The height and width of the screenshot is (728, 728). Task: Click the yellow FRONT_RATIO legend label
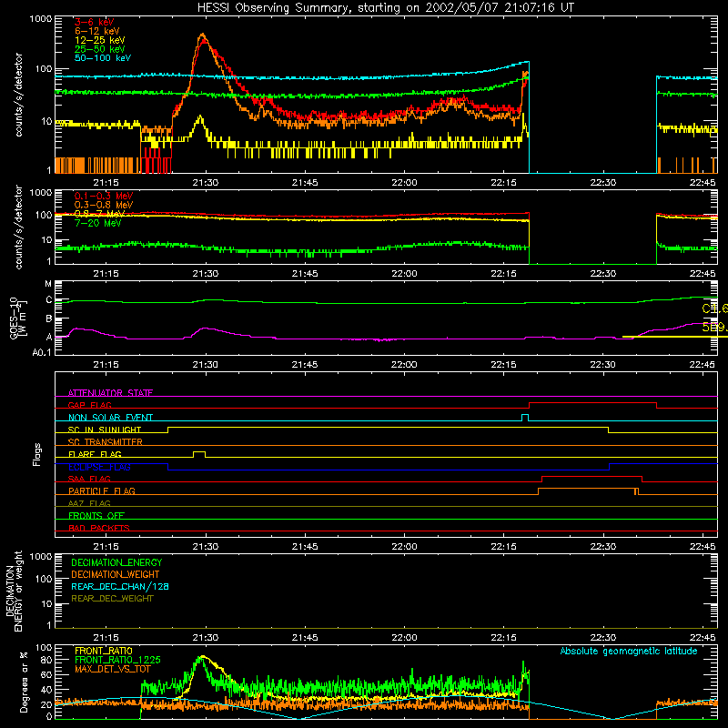103,651
